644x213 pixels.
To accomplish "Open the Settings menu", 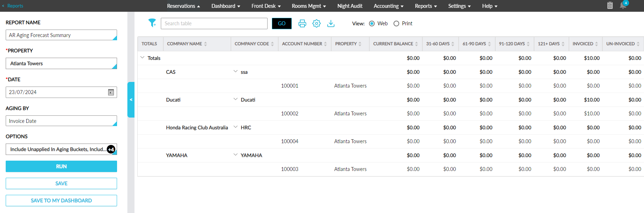I will tap(459, 6).
